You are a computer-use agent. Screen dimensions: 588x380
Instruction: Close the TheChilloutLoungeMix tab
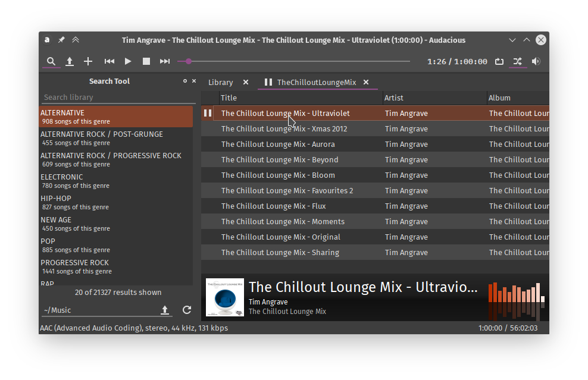click(366, 82)
